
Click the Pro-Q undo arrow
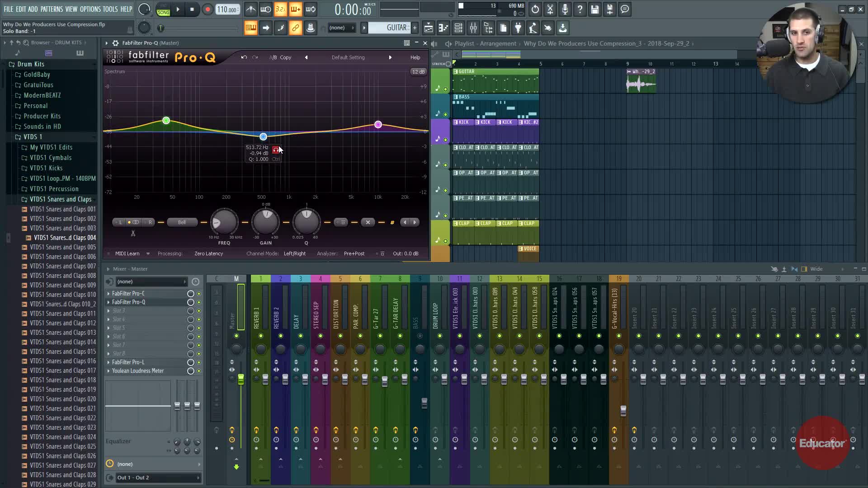(244, 57)
